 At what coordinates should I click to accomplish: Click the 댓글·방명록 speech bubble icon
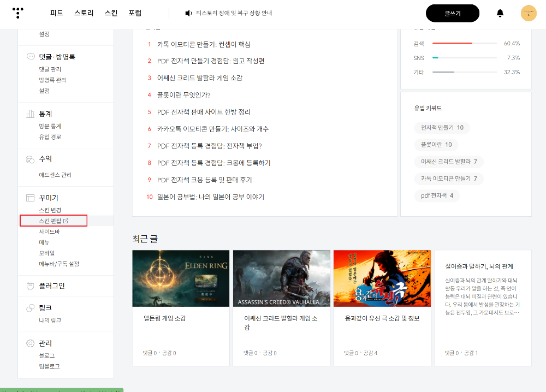[31, 56]
